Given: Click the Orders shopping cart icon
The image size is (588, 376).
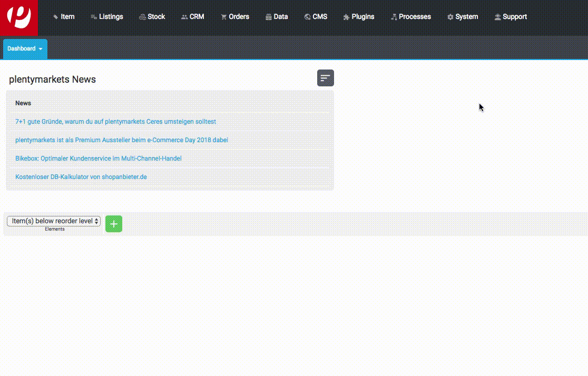Looking at the screenshot, I should coord(224,17).
